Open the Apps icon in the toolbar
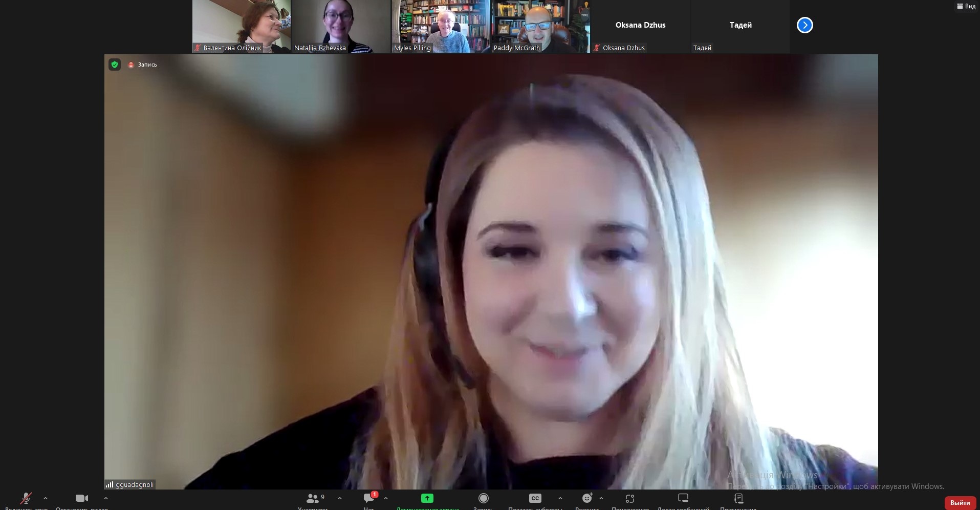This screenshot has height=510, width=980. (x=630, y=498)
